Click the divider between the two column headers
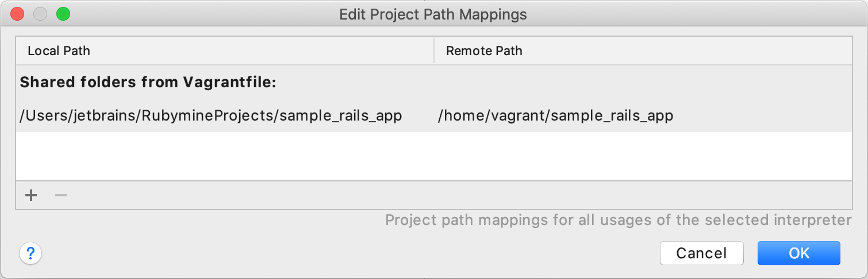This screenshot has width=868, height=279. (434, 51)
